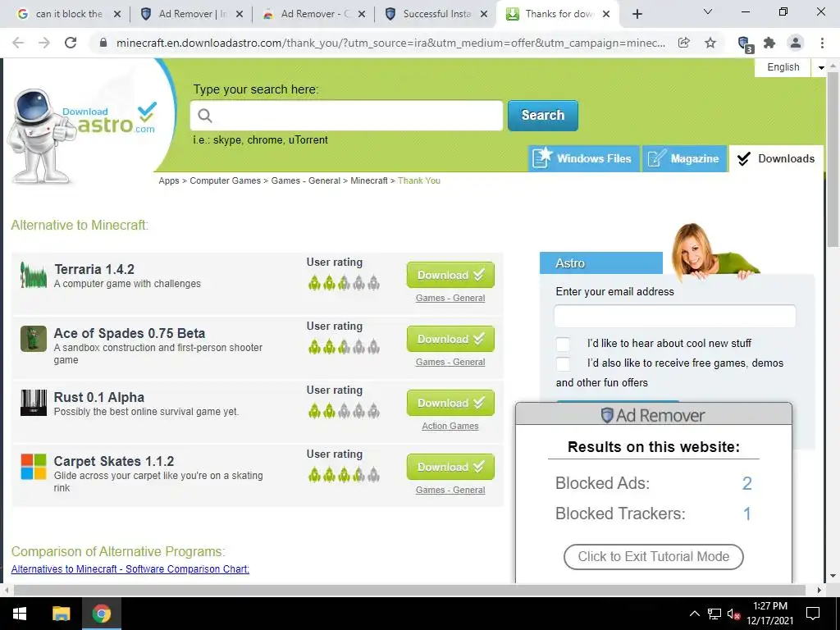Image resolution: width=840 pixels, height=630 pixels.
Task: Click the search text field
Action: tap(347, 115)
